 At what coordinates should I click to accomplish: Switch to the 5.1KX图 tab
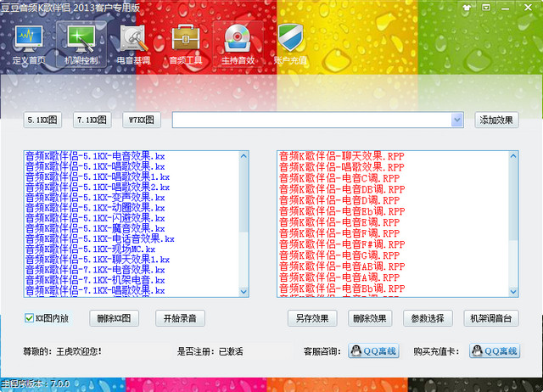tap(42, 120)
